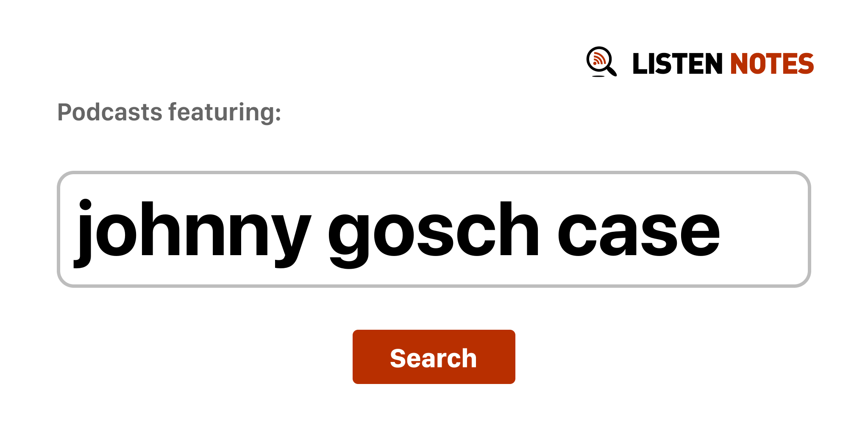Place the cursor on the word gosch
The width and height of the screenshot is (868, 434).
[433, 233]
